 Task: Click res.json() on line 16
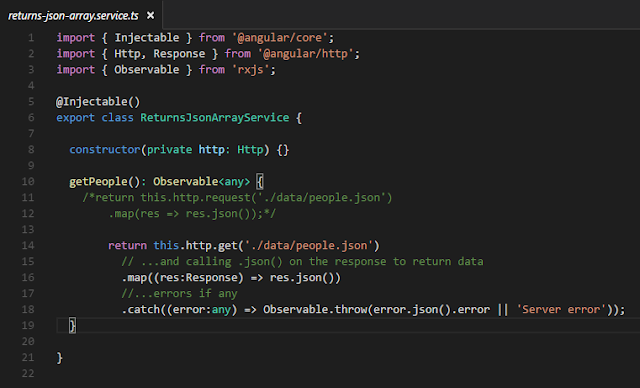click(302, 278)
